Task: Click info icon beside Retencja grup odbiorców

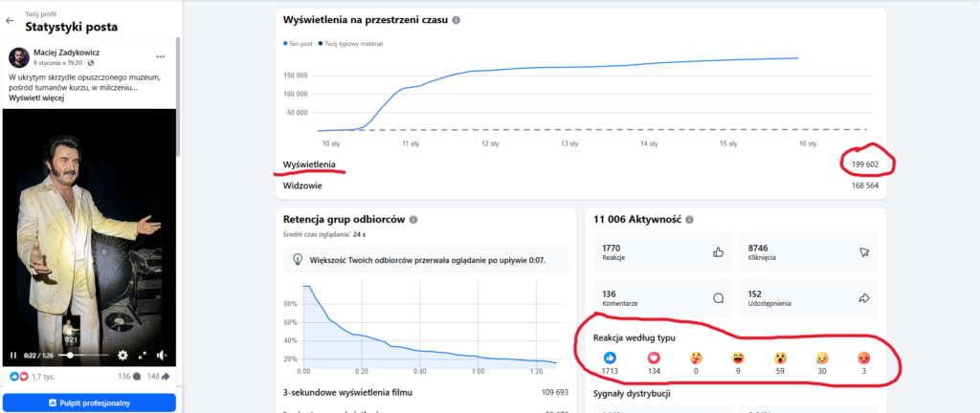Action: point(413,219)
